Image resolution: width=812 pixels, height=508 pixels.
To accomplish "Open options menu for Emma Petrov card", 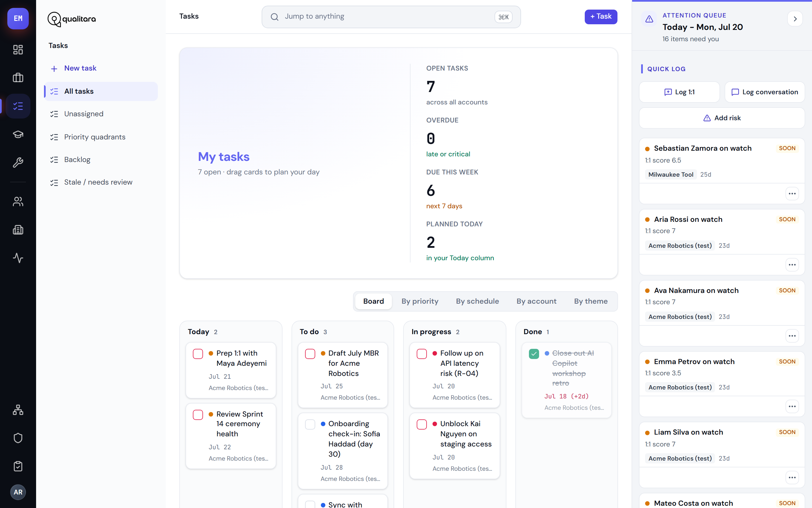I will point(792,406).
